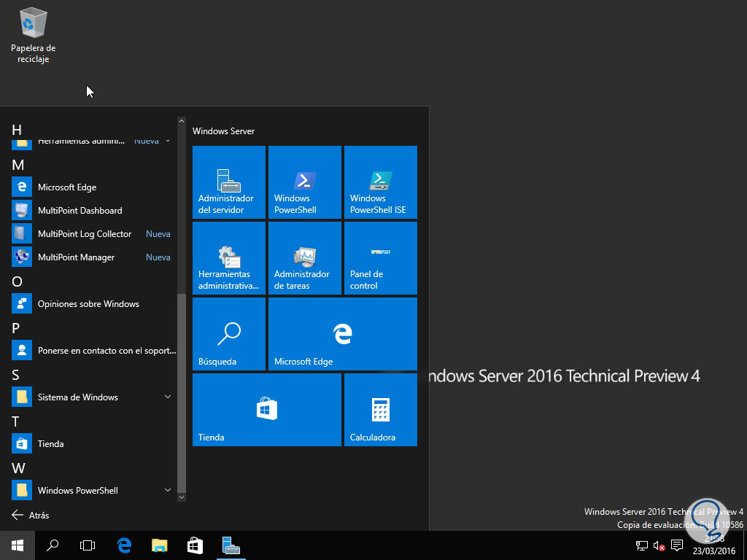Open Task View from the taskbar
The width and height of the screenshot is (747, 560).
click(x=88, y=545)
